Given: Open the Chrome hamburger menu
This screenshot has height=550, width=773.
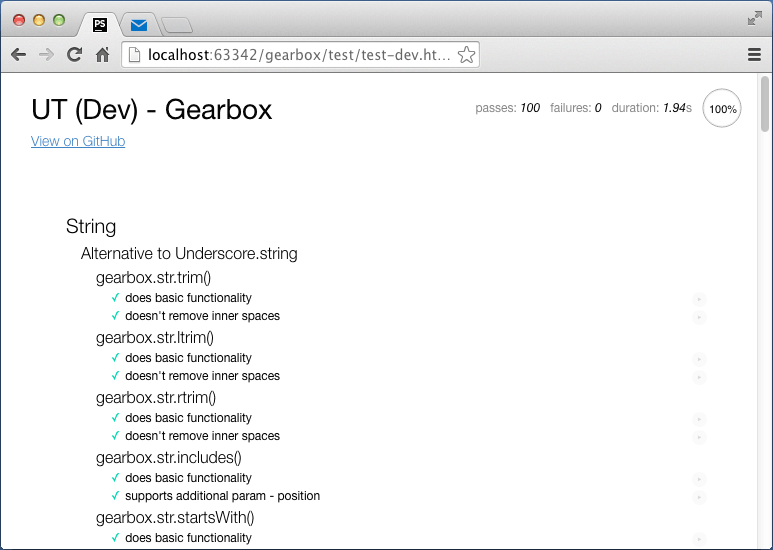Looking at the screenshot, I should 754,54.
